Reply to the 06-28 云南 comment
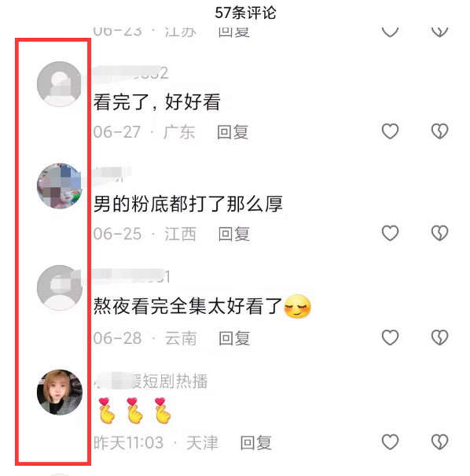The height and width of the screenshot is (476, 470). tap(234, 338)
